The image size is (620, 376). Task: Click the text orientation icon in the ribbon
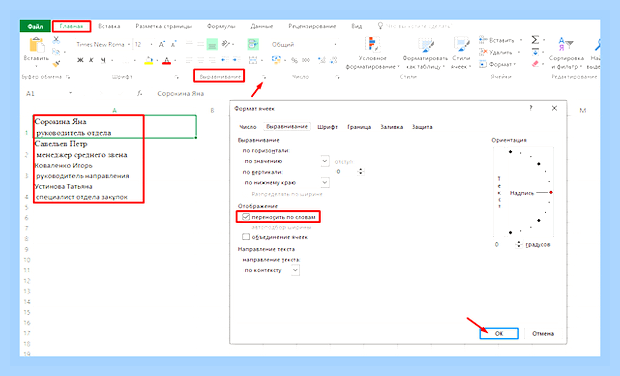click(226, 44)
